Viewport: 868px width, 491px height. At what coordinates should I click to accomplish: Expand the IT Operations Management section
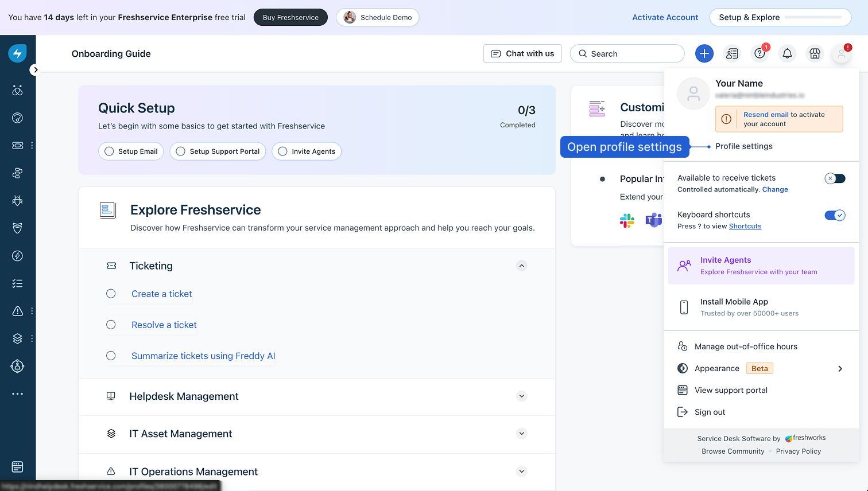[x=521, y=471]
